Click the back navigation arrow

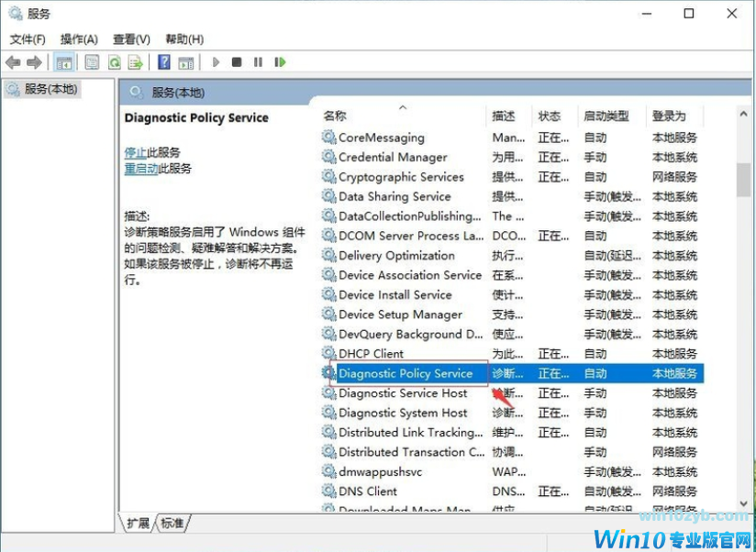pos(12,62)
